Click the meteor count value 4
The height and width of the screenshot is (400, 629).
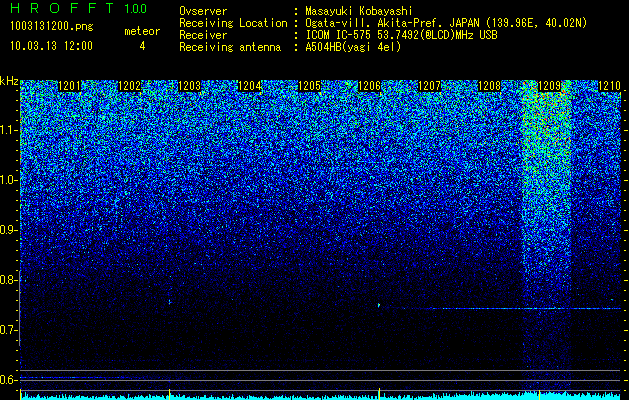pyautogui.click(x=142, y=46)
